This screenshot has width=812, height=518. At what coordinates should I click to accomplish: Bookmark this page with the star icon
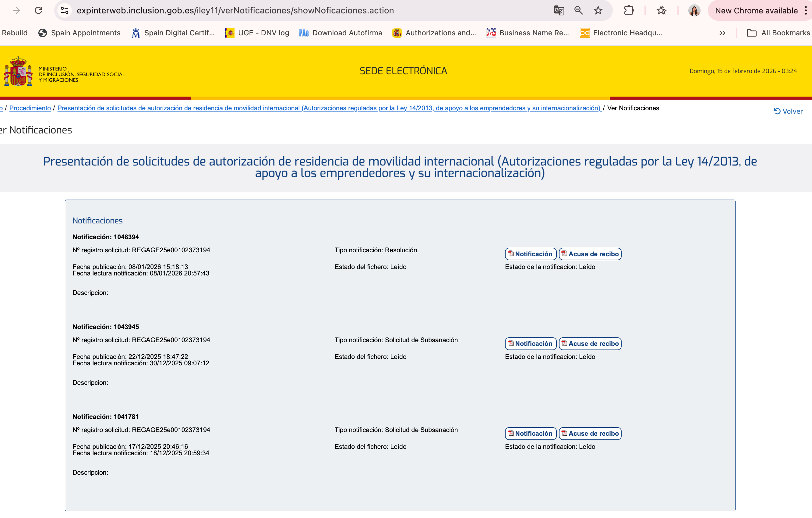pyautogui.click(x=598, y=10)
